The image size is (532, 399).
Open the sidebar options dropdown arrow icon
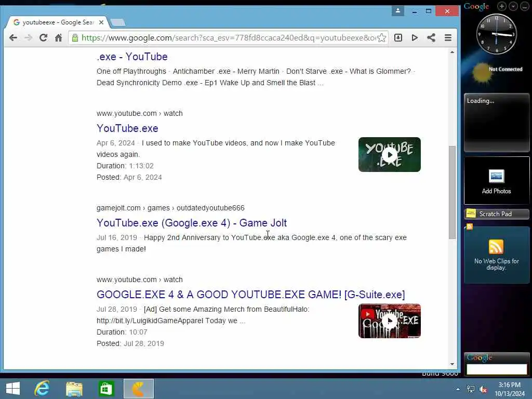pos(513,6)
